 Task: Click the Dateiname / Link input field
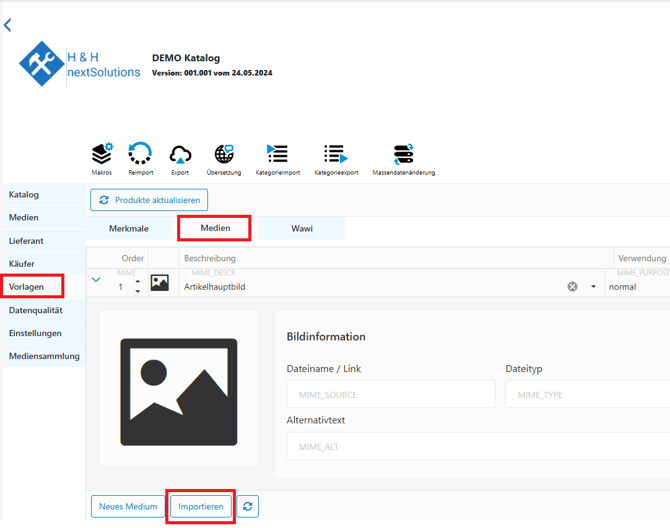tap(390, 395)
